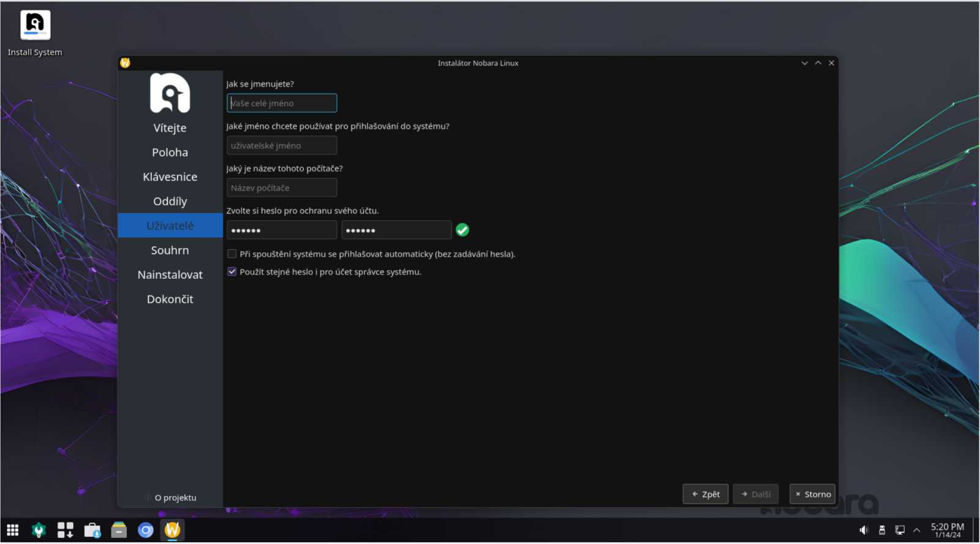Image resolution: width=980 pixels, height=544 pixels.
Task: Open the volume control tray icon
Action: point(864,530)
